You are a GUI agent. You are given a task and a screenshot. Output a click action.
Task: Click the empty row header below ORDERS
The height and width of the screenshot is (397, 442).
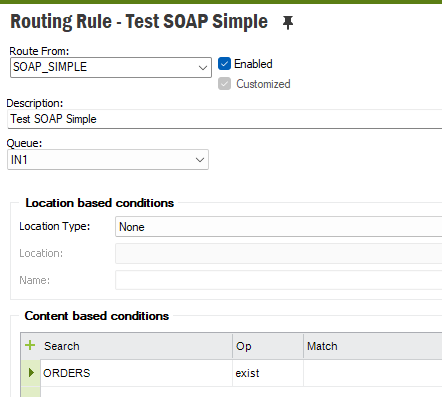pos(31,392)
